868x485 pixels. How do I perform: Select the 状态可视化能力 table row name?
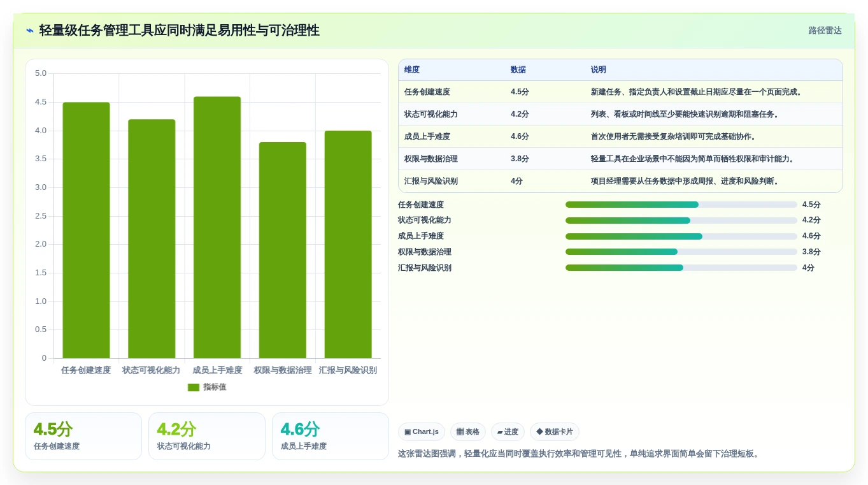[431, 114]
